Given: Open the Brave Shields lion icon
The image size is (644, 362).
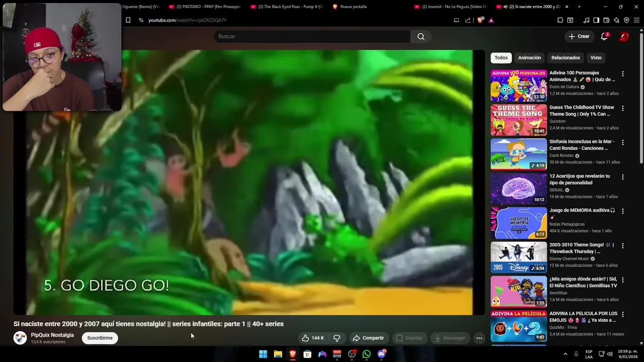Looking at the screenshot, I should coord(481,20).
